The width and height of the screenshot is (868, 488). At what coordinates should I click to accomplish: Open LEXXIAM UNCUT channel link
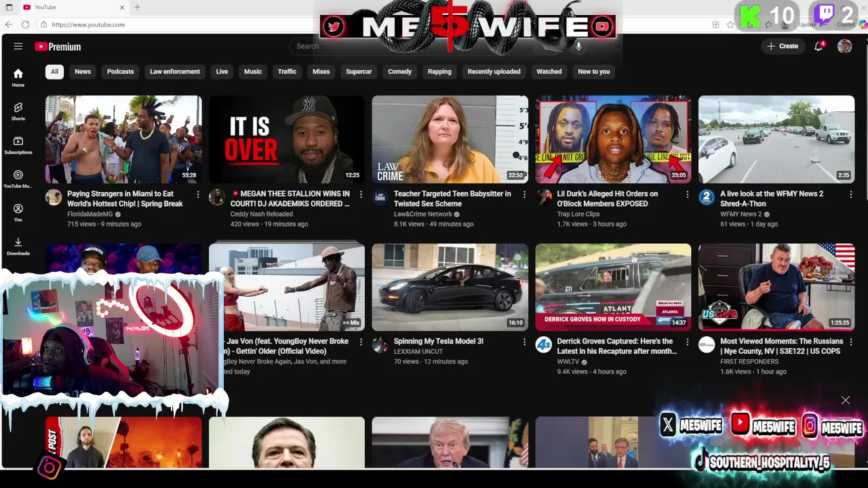pos(418,352)
